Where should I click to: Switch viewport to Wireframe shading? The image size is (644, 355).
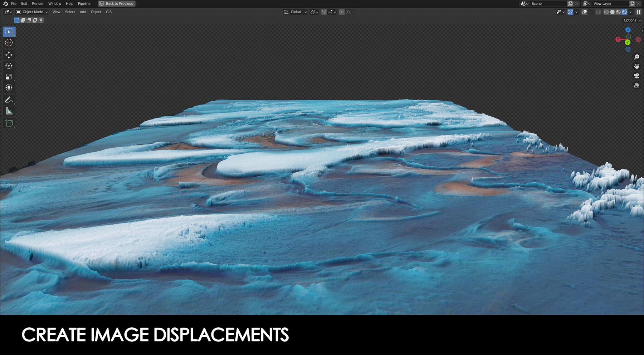tap(606, 12)
